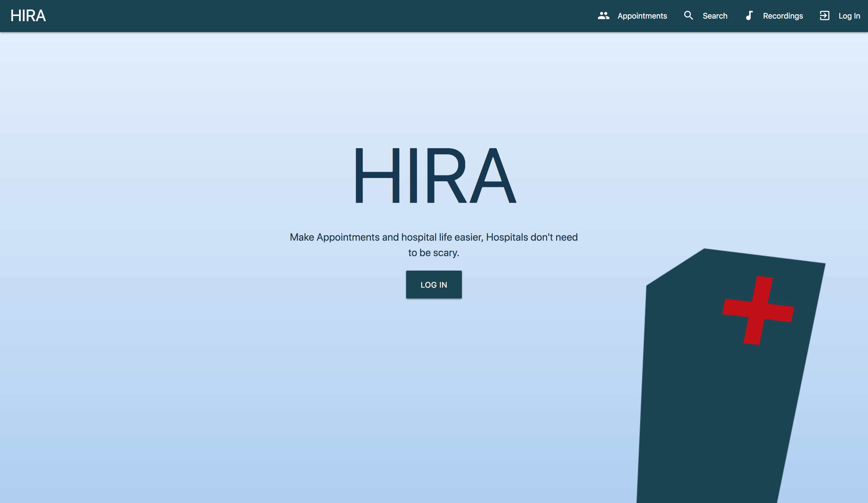Click the magnifying glass icon in navbar
868x503 pixels.
(x=688, y=16)
